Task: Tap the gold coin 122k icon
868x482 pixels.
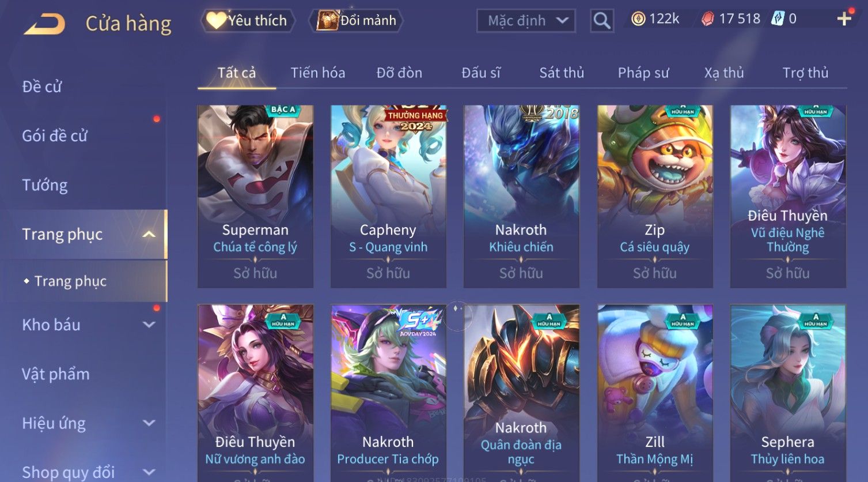Action: [x=638, y=19]
